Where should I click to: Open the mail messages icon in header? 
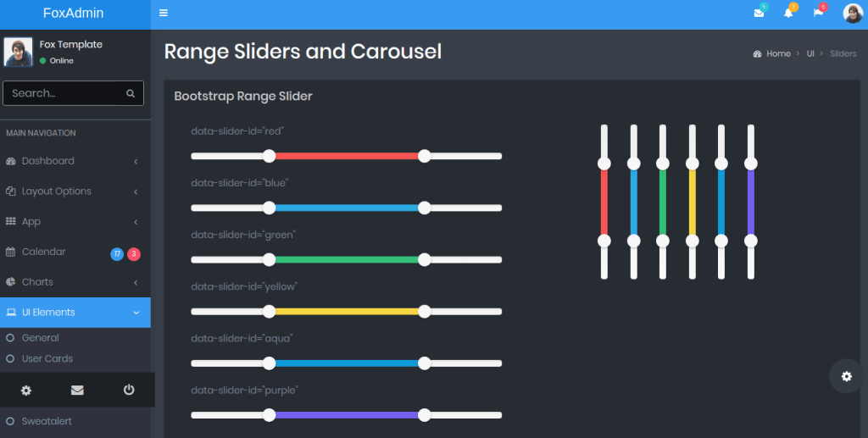759,13
